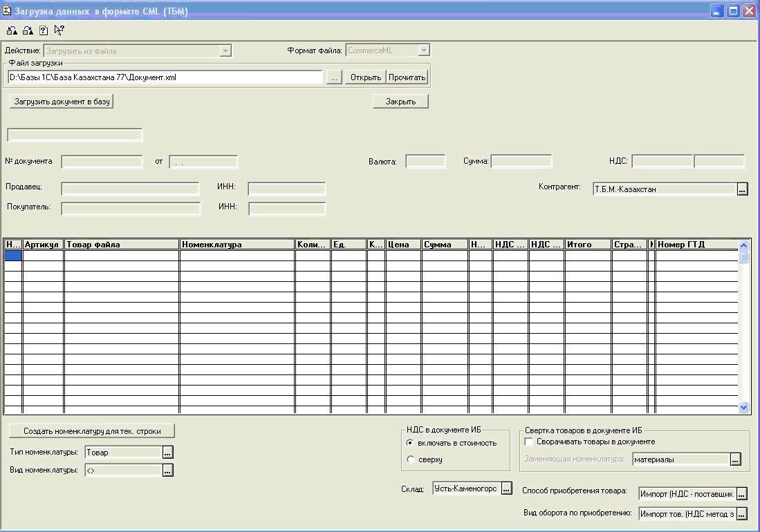Open the Способ приобретения товара ellipsis picker

(741, 494)
